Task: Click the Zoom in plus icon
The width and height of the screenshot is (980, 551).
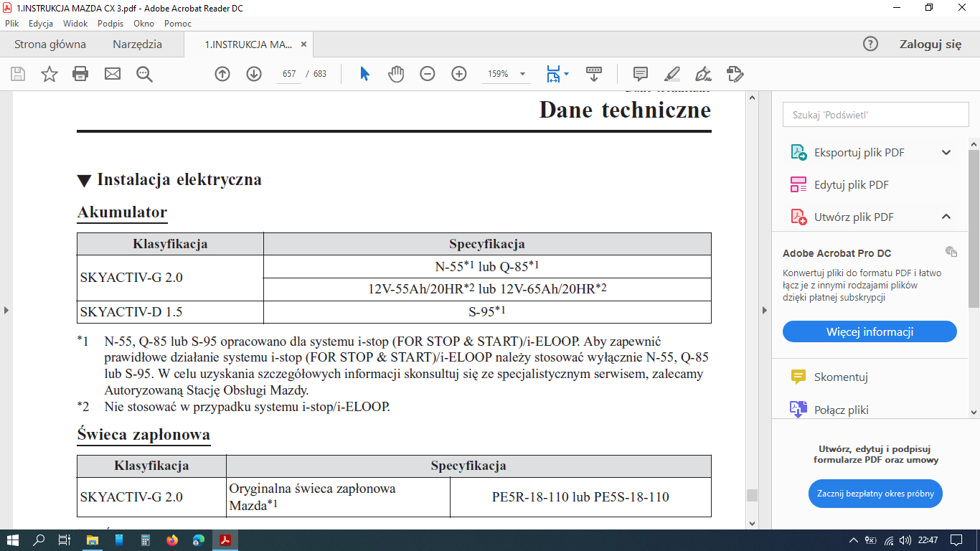Action: pyautogui.click(x=459, y=74)
